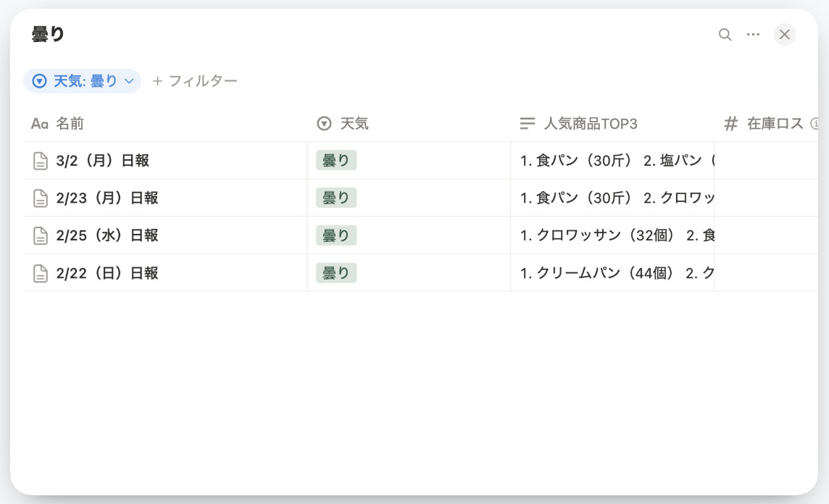Toggle the 曇り tag on 2/22（日）日報

click(x=336, y=273)
